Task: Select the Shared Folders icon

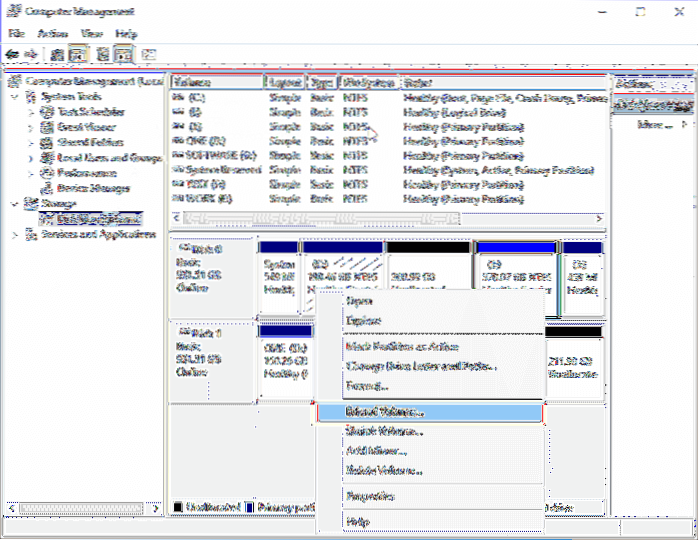Action: (46, 143)
